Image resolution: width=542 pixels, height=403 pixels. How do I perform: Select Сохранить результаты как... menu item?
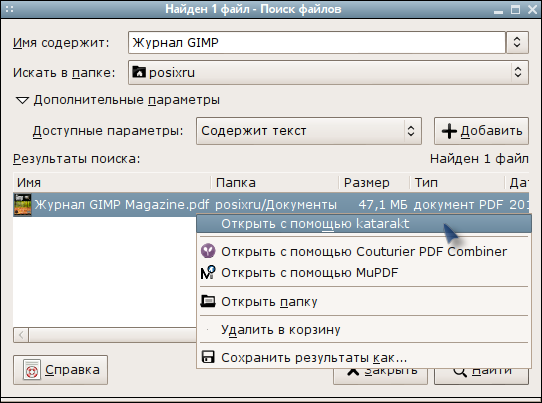364,357
